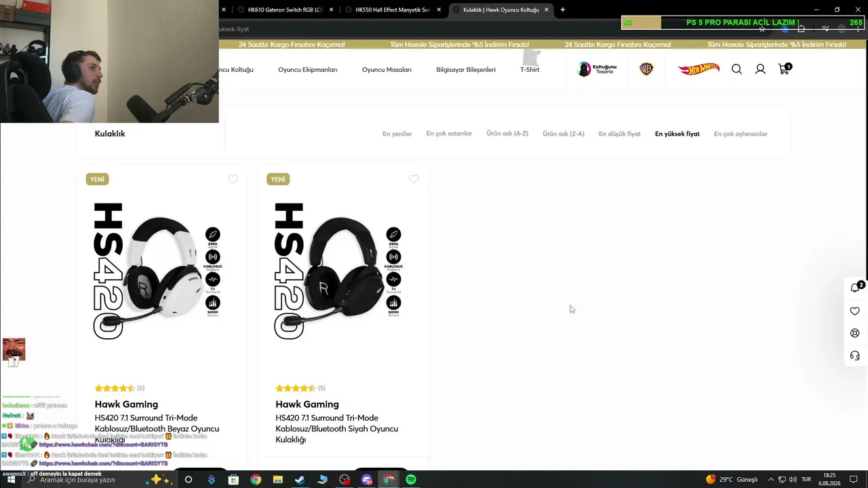Open the Hot Wheels collection logo
Screen dimensions: 868x488
click(698, 68)
